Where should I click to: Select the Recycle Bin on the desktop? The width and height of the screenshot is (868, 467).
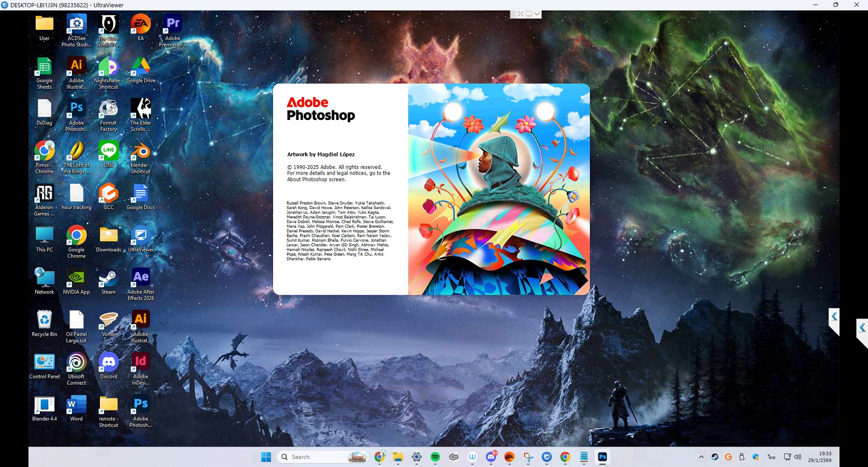click(x=44, y=323)
